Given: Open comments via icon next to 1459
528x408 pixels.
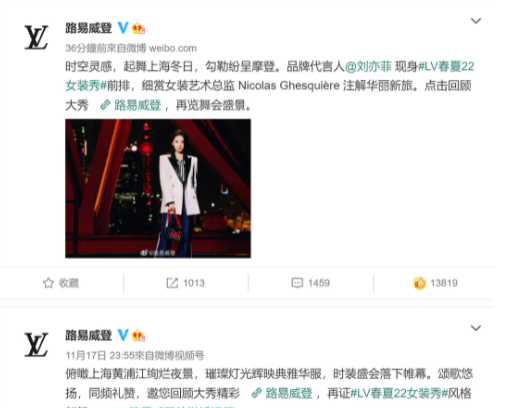Looking at the screenshot, I should 297,283.
